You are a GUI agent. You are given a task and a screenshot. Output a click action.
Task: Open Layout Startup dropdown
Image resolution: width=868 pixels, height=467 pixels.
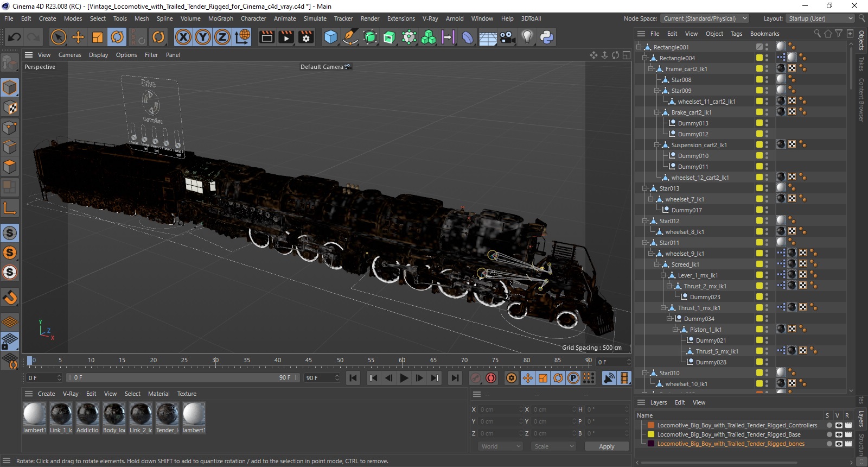pos(820,18)
